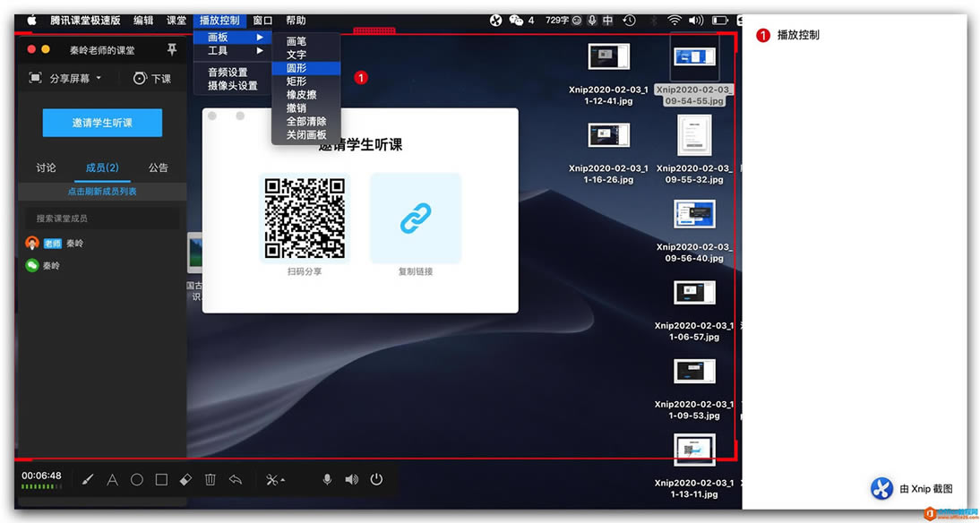The width and height of the screenshot is (980, 523).
Task: Open the 编辑 menu in menu bar
Action: click(143, 21)
